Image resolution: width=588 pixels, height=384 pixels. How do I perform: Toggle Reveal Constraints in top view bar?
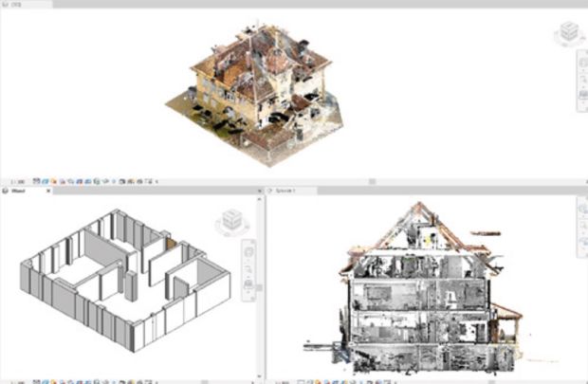[x=149, y=181]
